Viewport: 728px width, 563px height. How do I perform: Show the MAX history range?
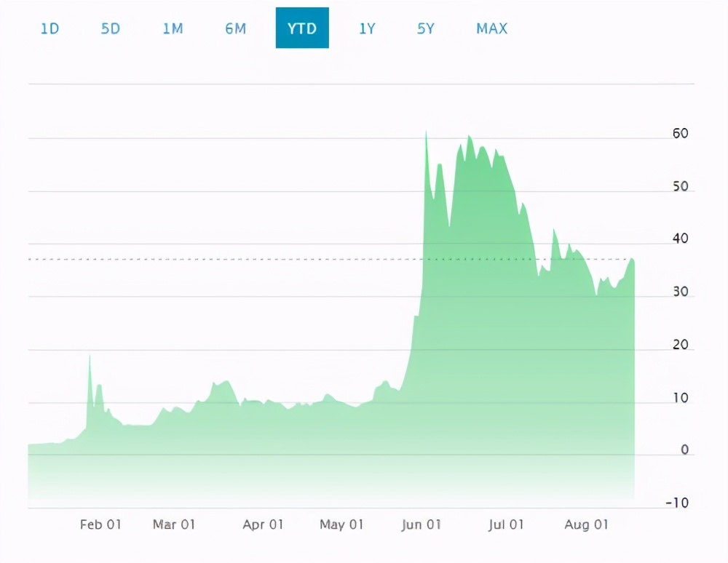[x=492, y=29]
